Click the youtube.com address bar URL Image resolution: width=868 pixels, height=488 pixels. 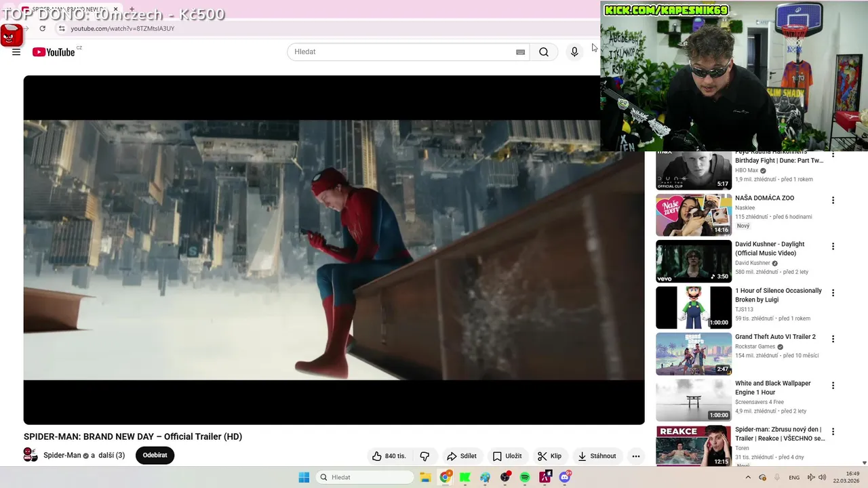123,28
